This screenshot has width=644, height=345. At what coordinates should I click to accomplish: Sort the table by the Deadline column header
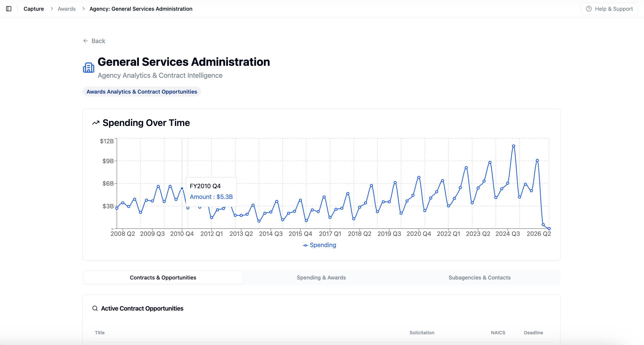533,333
